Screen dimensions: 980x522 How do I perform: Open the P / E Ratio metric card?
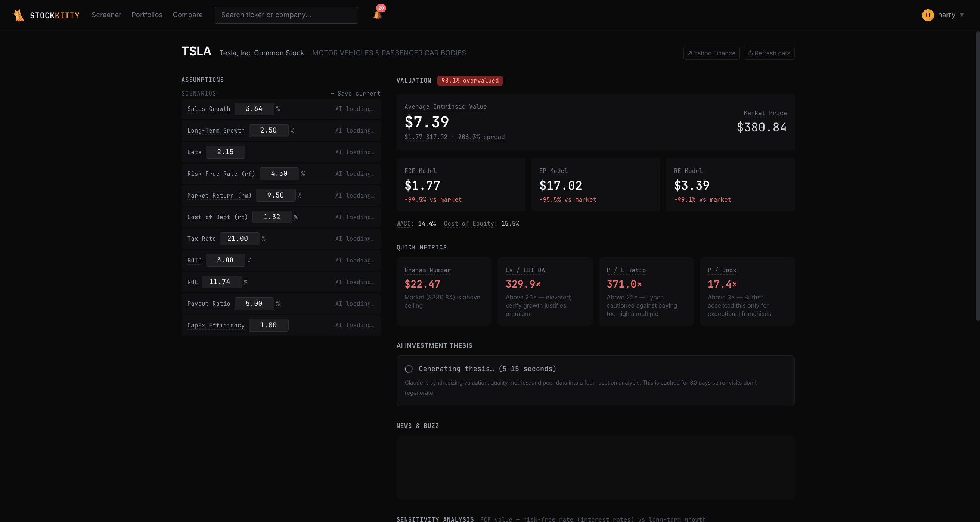click(646, 292)
